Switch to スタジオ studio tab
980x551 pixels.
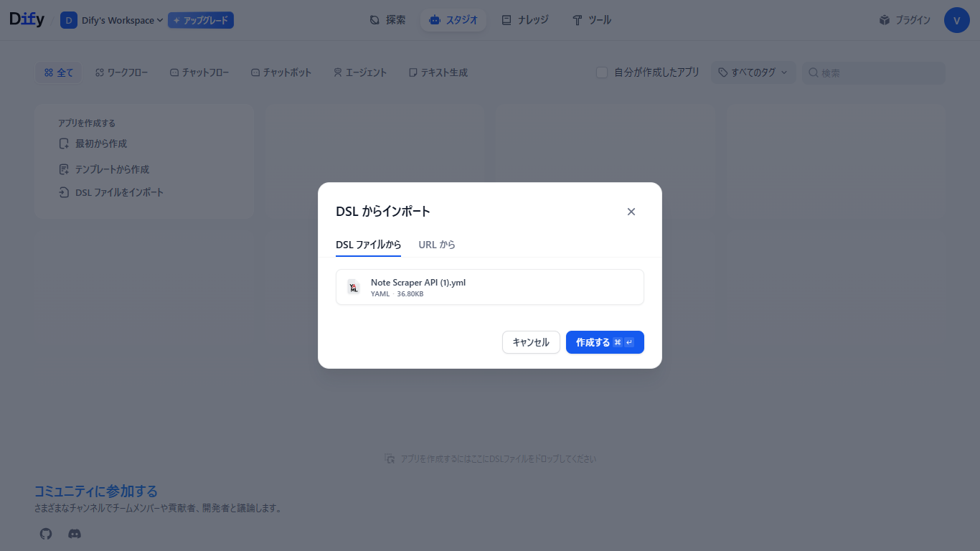tap(453, 20)
